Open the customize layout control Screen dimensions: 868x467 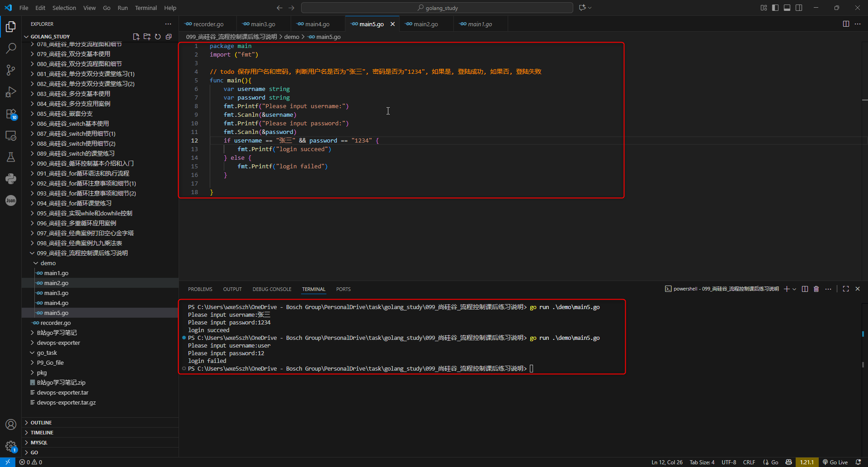click(x=764, y=8)
